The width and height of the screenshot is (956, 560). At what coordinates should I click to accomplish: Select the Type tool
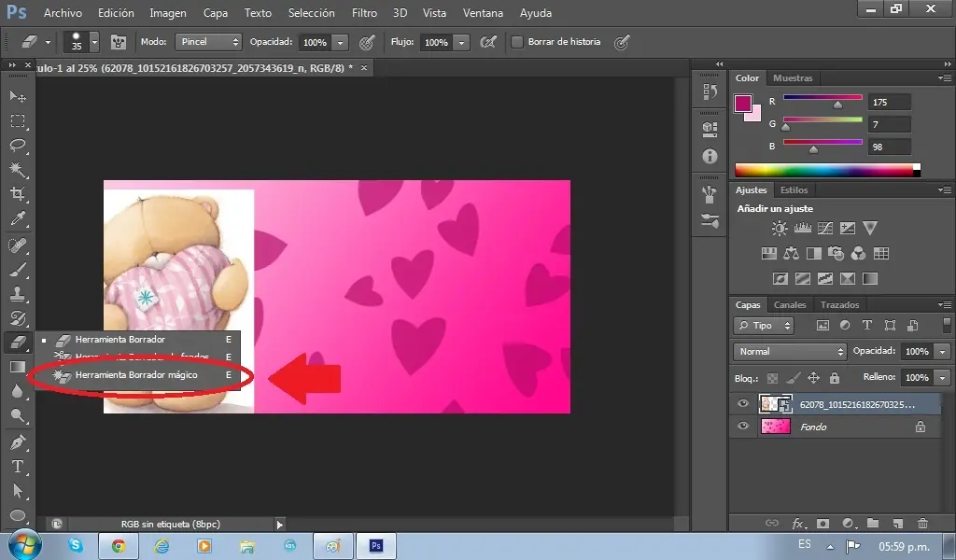[x=18, y=467]
